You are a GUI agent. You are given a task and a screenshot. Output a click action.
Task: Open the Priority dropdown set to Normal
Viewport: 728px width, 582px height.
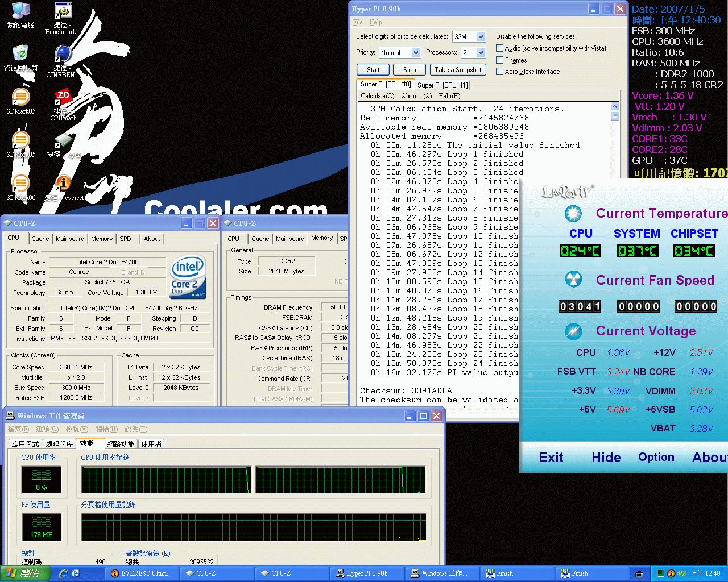(400, 52)
